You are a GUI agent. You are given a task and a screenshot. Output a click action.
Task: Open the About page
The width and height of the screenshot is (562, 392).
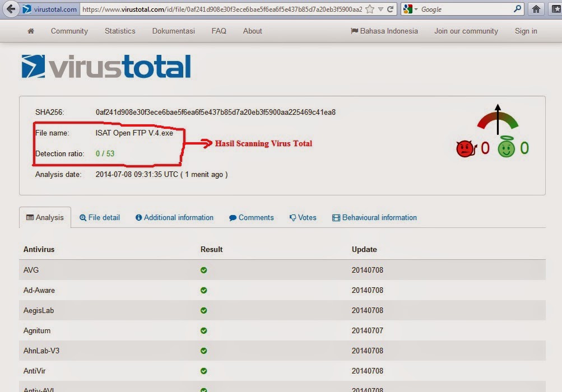point(252,31)
